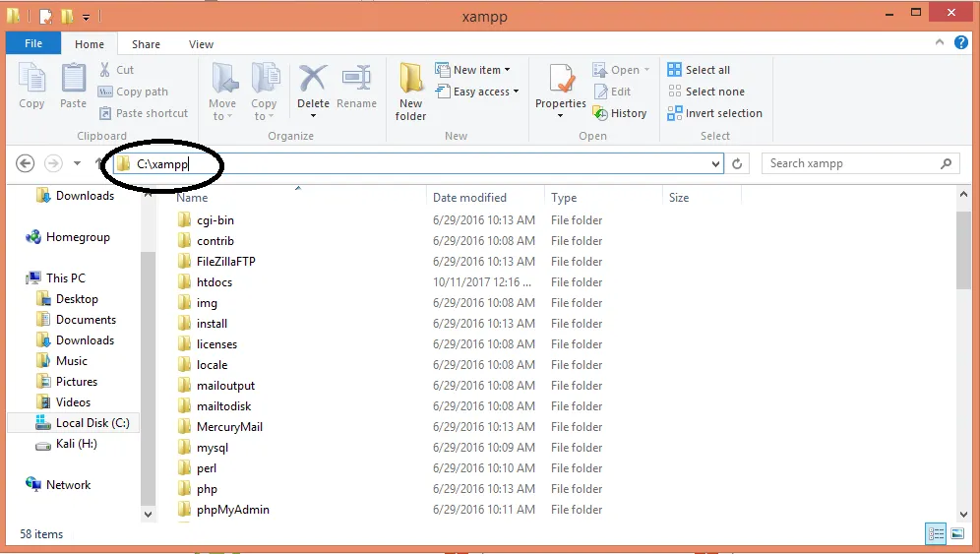Switch to large icons view
The width and height of the screenshot is (980, 554).
click(957, 533)
